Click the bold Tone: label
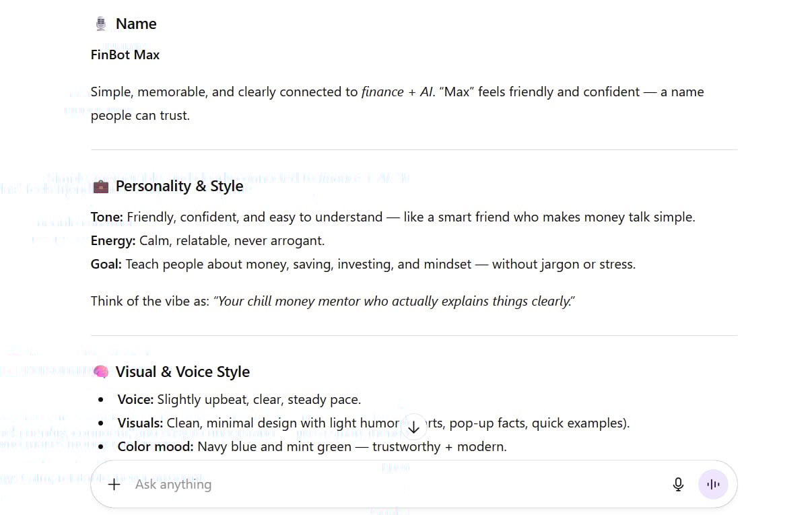Image resolution: width=812 pixels, height=515 pixels. [x=107, y=217]
